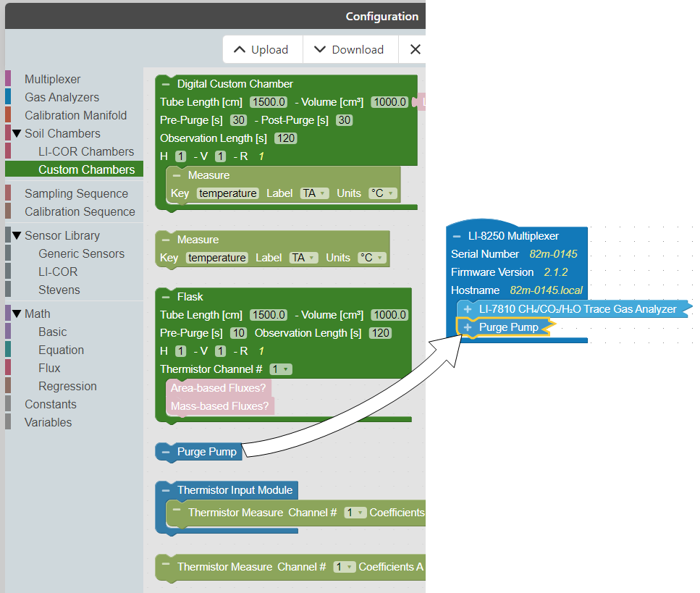Edit H value in Flask block

180,351
